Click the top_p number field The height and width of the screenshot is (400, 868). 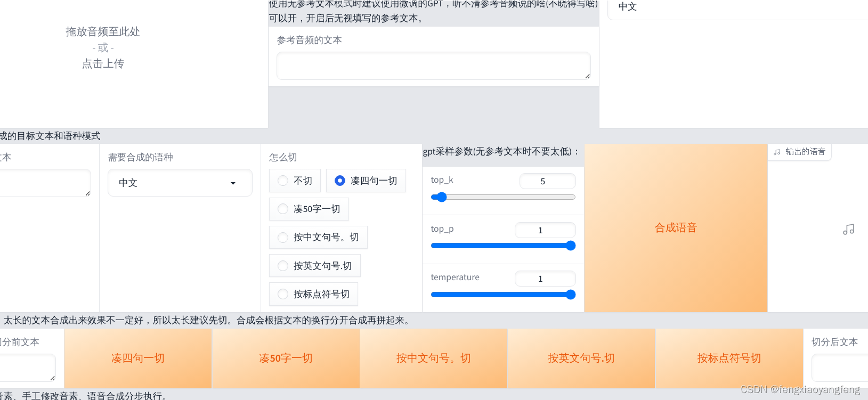tap(545, 230)
